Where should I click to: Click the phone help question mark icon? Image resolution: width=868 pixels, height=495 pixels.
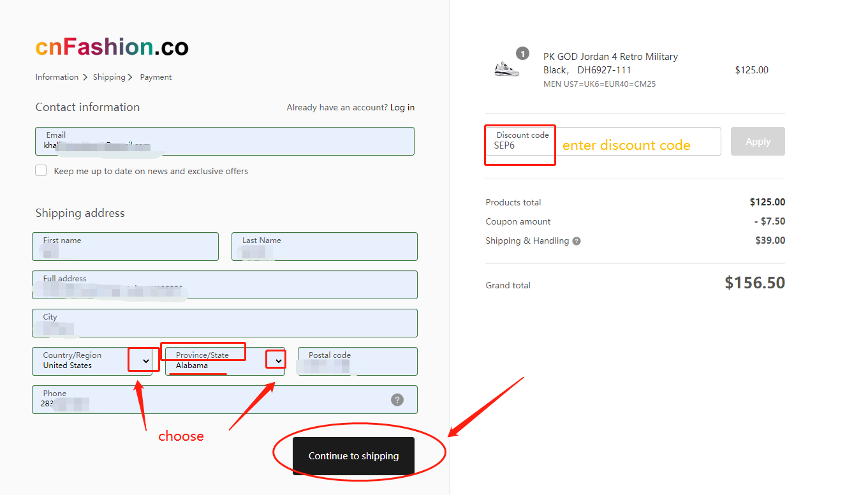click(x=397, y=400)
